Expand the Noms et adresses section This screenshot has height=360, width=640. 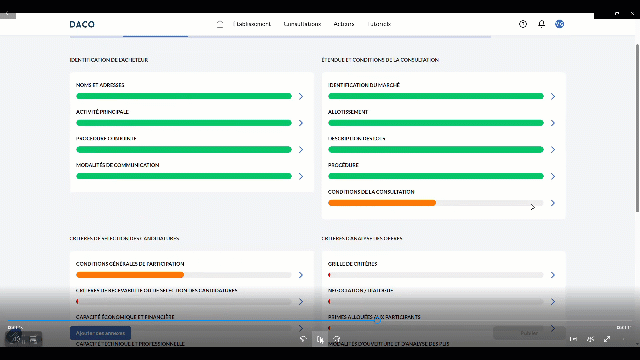tap(301, 96)
